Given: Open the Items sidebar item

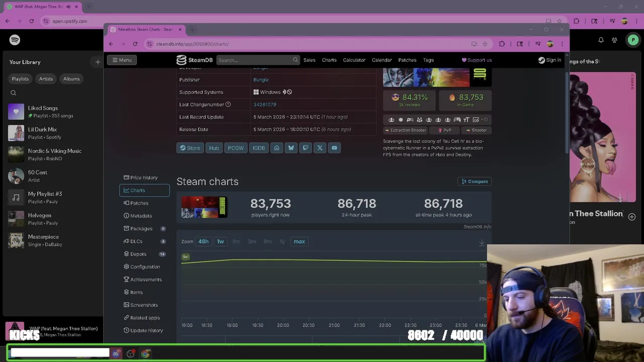Looking at the screenshot, I should click(x=144, y=292).
